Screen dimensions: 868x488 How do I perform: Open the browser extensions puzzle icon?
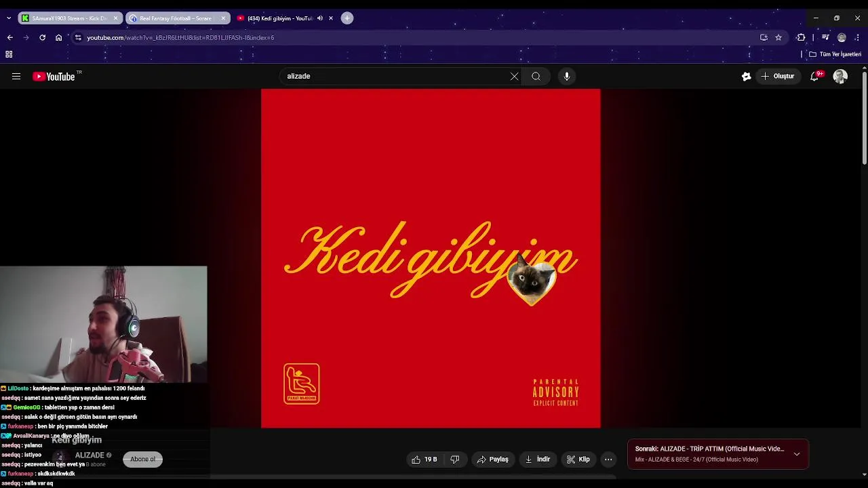point(801,37)
